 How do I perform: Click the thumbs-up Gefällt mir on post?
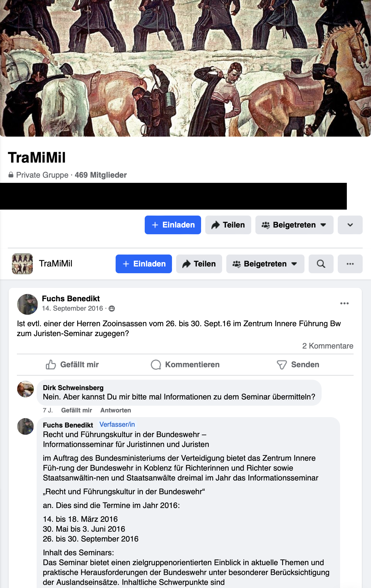coord(72,365)
